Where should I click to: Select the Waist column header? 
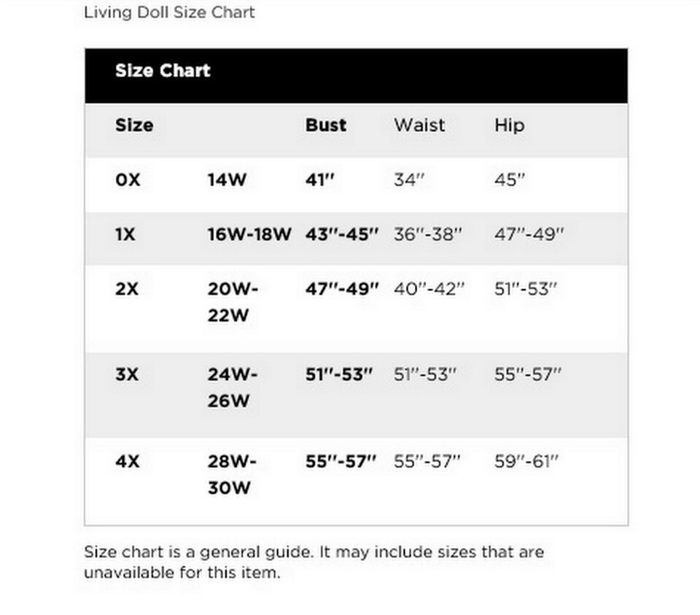(419, 125)
